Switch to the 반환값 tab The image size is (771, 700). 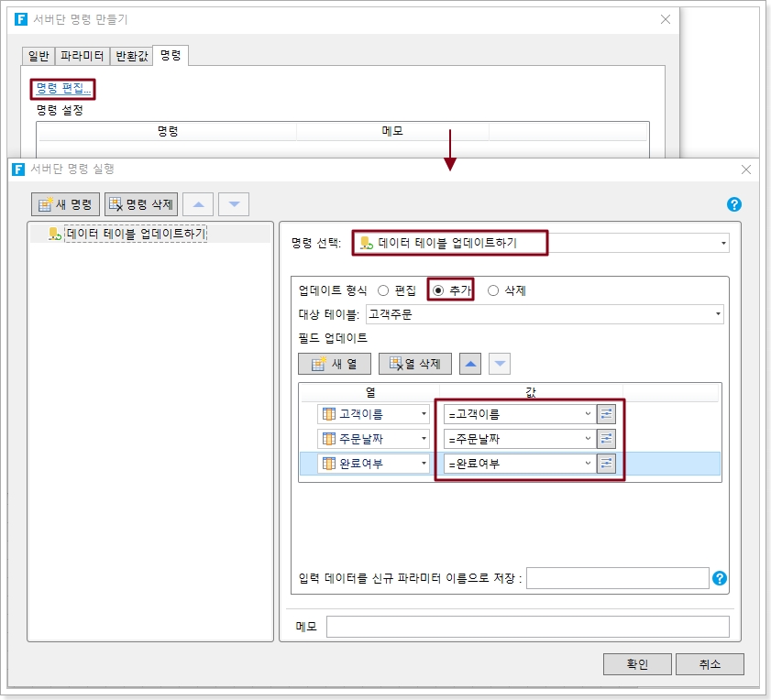(130, 56)
